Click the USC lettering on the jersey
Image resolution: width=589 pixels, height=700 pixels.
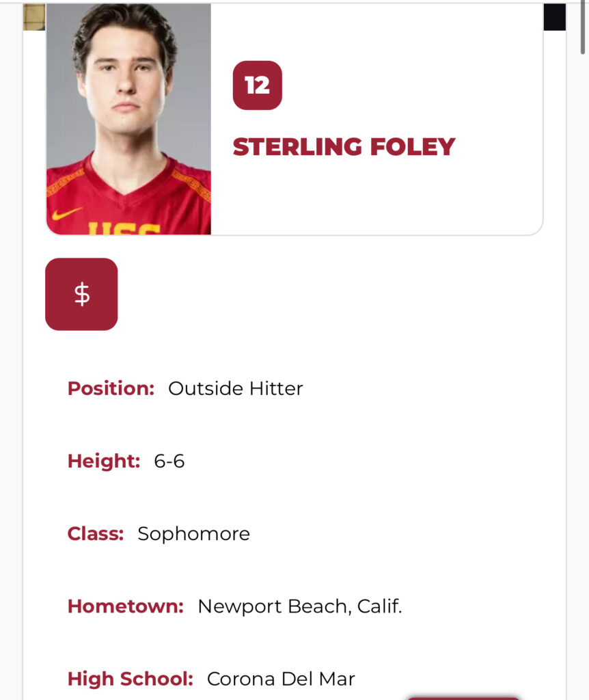(124, 228)
